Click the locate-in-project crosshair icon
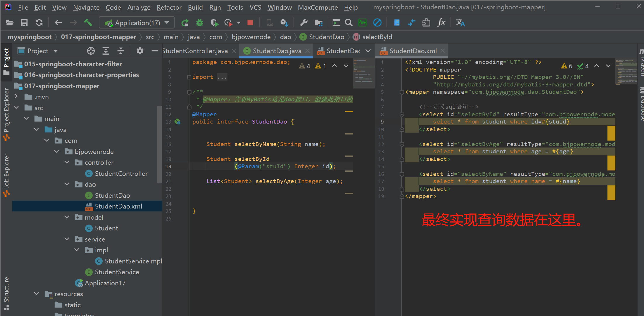The width and height of the screenshot is (644, 316). (91, 51)
